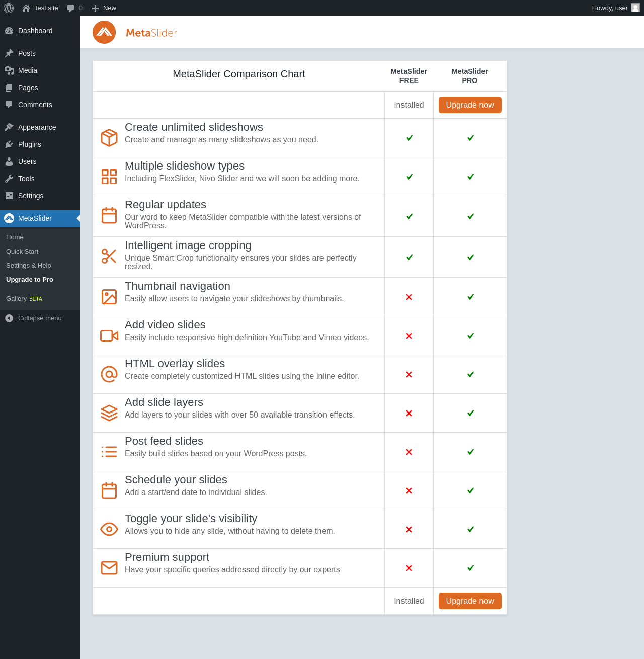
Task: Click FREE checkmark for Create unlimited slideshows
Action: click(x=410, y=138)
